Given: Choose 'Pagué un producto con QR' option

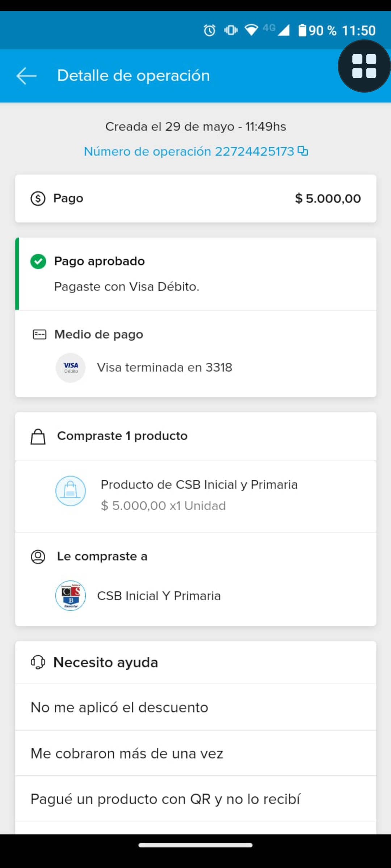Looking at the screenshot, I should pos(165,799).
